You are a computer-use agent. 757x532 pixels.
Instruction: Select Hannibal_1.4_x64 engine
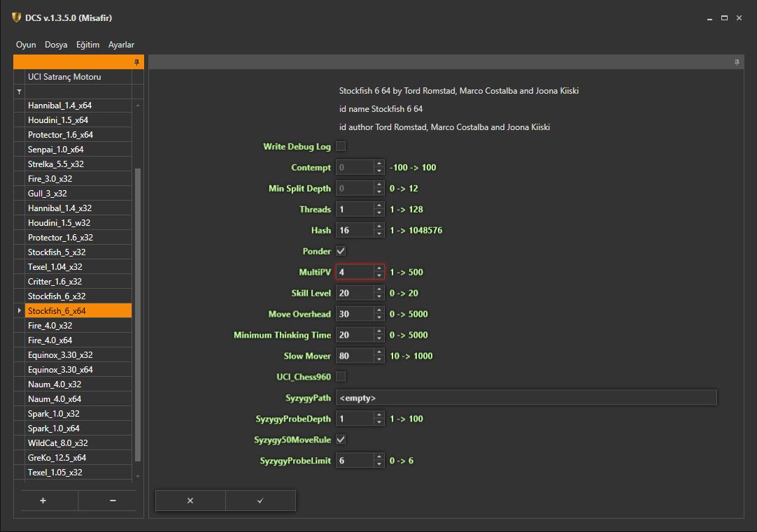pyautogui.click(x=78, y=105)
